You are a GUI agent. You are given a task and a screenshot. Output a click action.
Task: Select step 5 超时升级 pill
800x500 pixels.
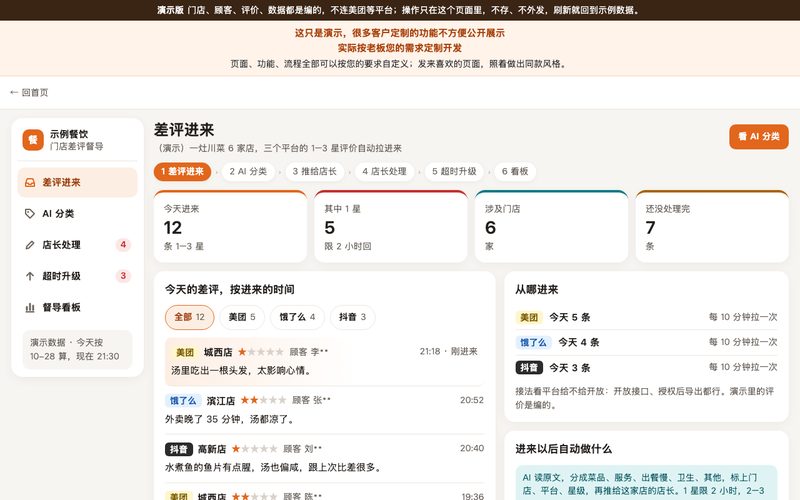click(454, 171)
